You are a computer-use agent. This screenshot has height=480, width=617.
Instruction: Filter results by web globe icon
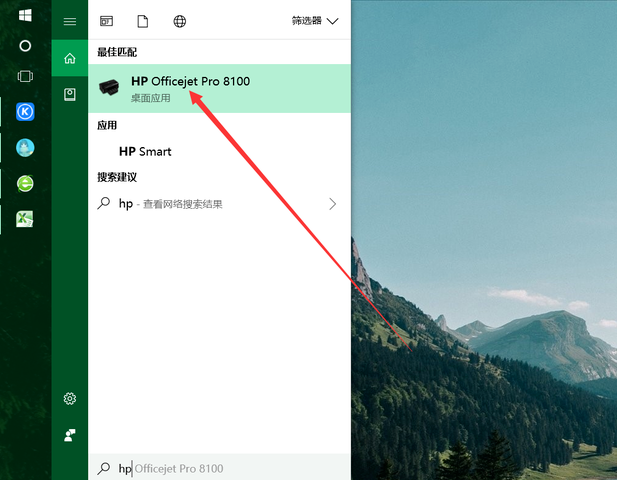pyautogui.click(x=180, y=21)
